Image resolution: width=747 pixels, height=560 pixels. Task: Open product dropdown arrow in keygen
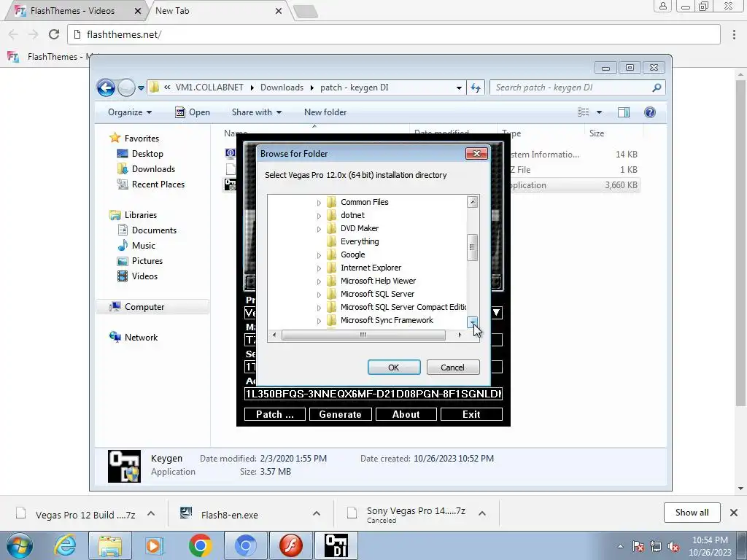pos(496,313)
